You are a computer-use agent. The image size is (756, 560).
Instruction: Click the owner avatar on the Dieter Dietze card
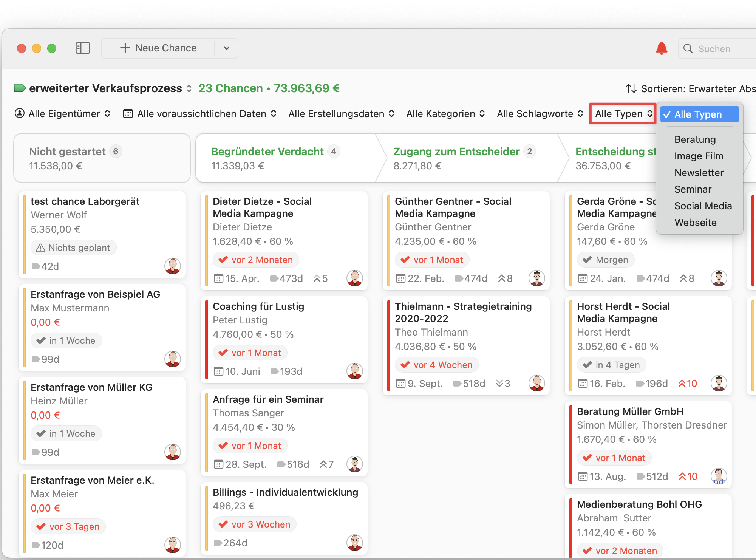click(x=354, y=278)
